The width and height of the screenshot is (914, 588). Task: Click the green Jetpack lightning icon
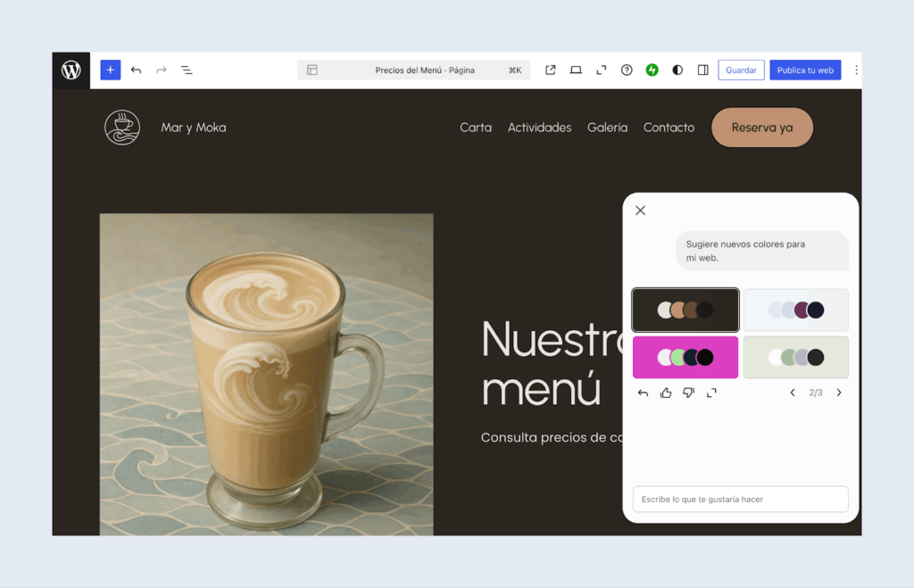(x=652, y=70)
